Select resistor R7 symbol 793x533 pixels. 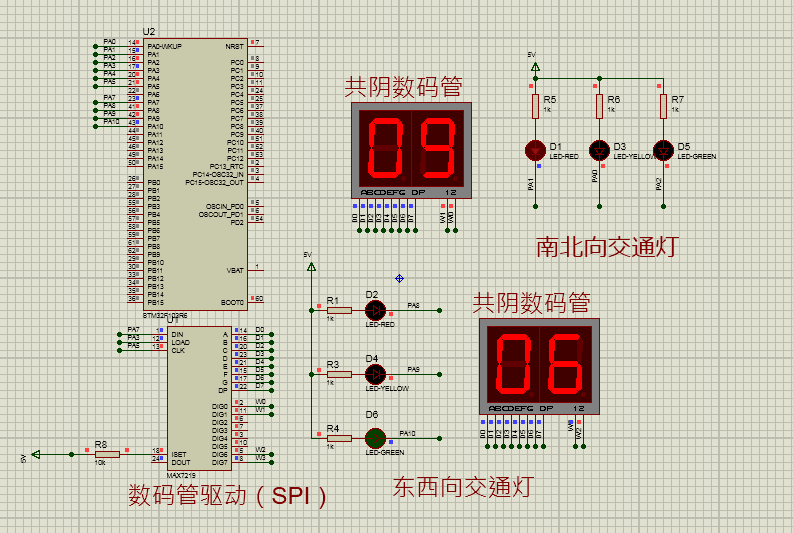(663, 106)
